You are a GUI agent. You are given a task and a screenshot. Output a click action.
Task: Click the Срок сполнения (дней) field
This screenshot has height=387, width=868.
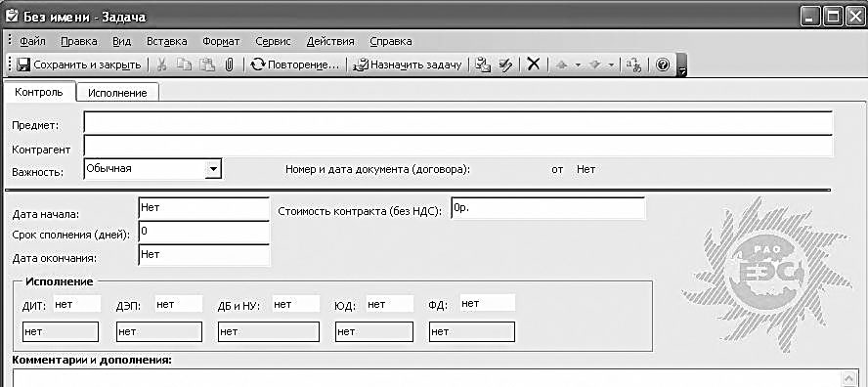(203, 233)
